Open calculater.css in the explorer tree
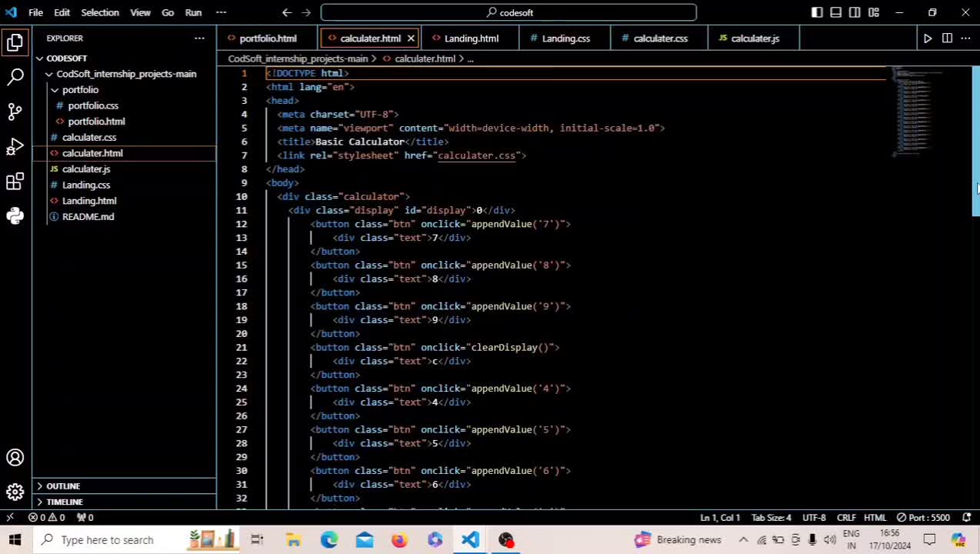Screen dimensions: 980x554 tap(123, 137)
